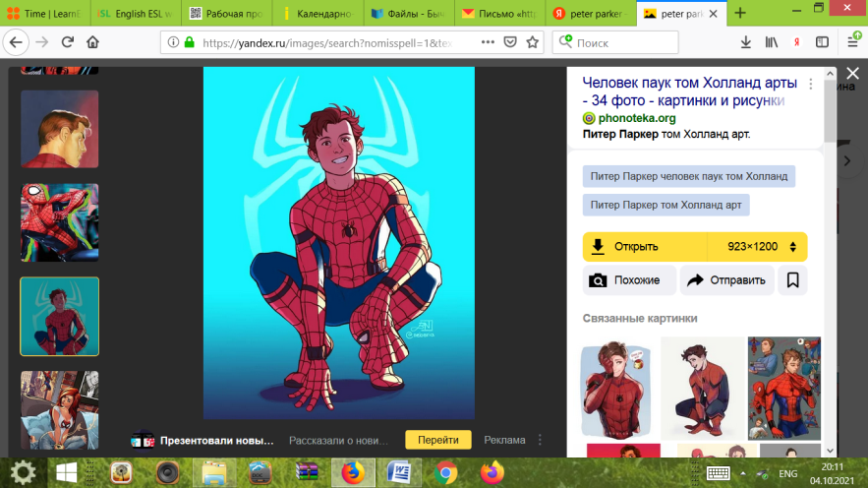
Task: Open related Spider-Man character sheet image
Action: click(783, 388)
